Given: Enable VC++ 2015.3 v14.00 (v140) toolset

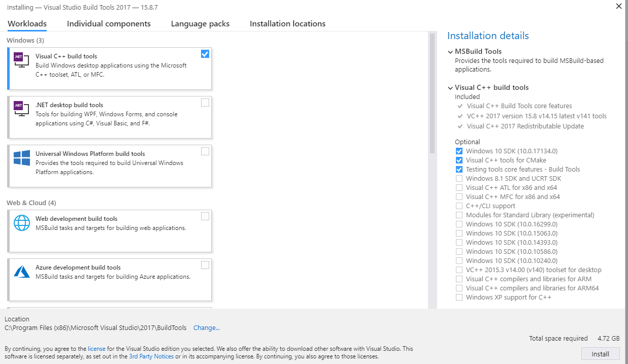Looking at the screenshot, I should tap(459, 270).
